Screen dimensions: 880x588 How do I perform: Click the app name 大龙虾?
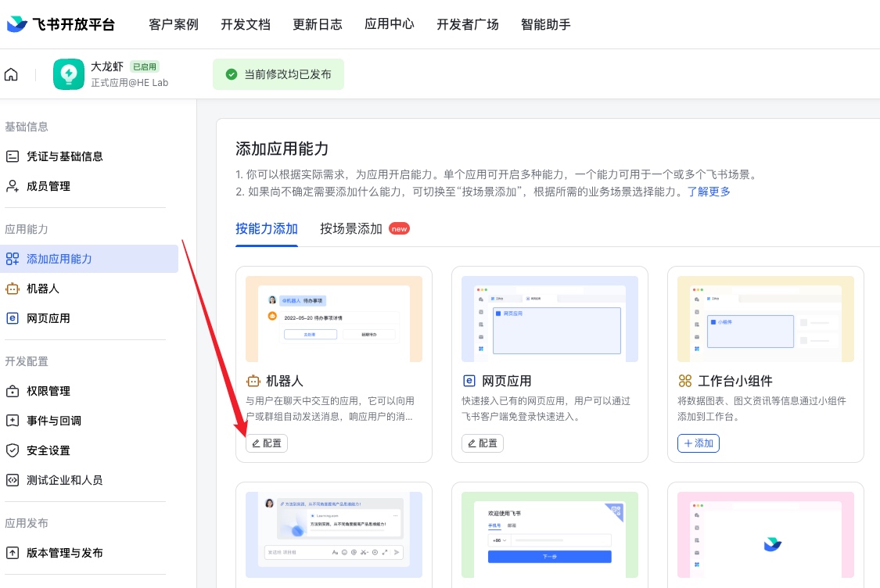point(107,66)
